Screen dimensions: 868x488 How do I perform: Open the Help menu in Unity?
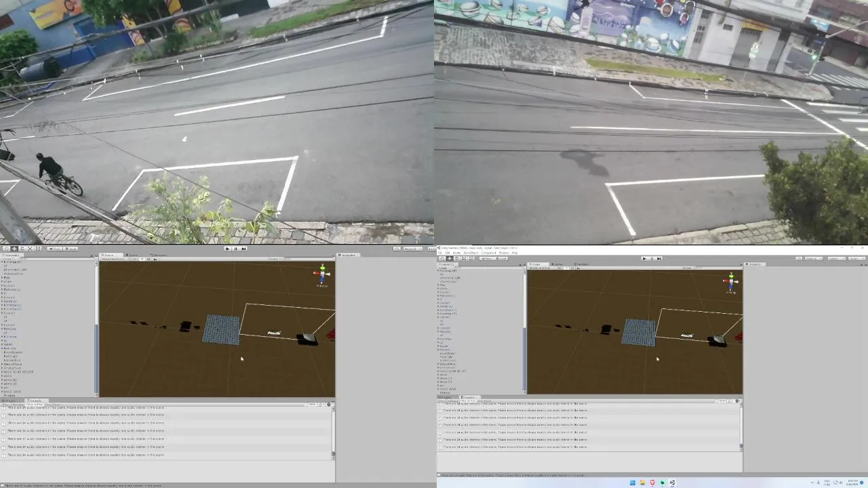tap(515, 253)
